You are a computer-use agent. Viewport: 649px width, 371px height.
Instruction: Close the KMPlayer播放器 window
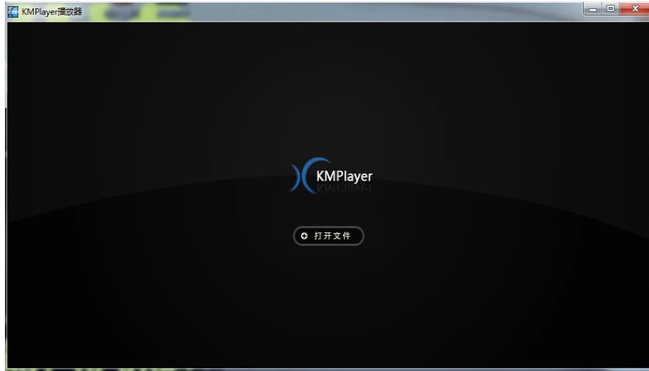pyautogui.click(x=635, y=9)
